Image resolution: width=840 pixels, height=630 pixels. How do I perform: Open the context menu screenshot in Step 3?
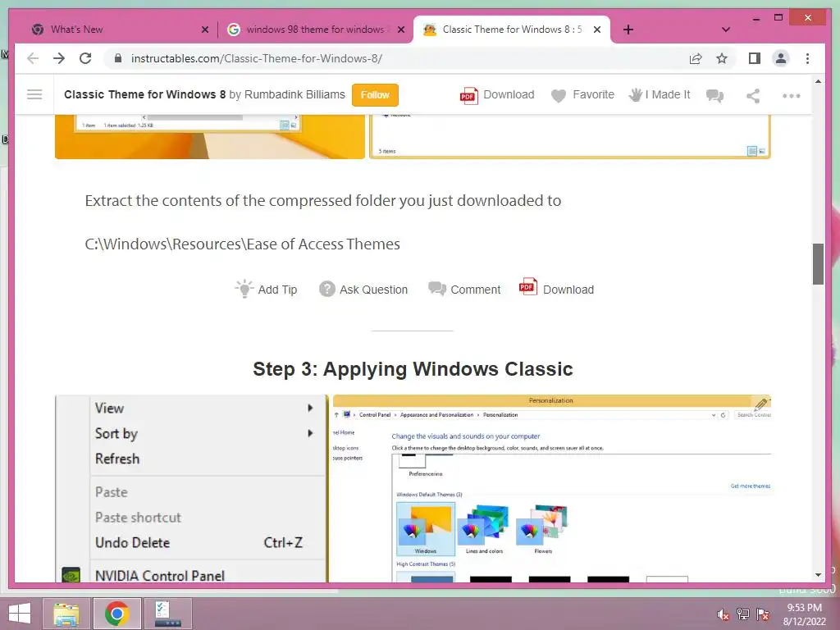(192, 489)
